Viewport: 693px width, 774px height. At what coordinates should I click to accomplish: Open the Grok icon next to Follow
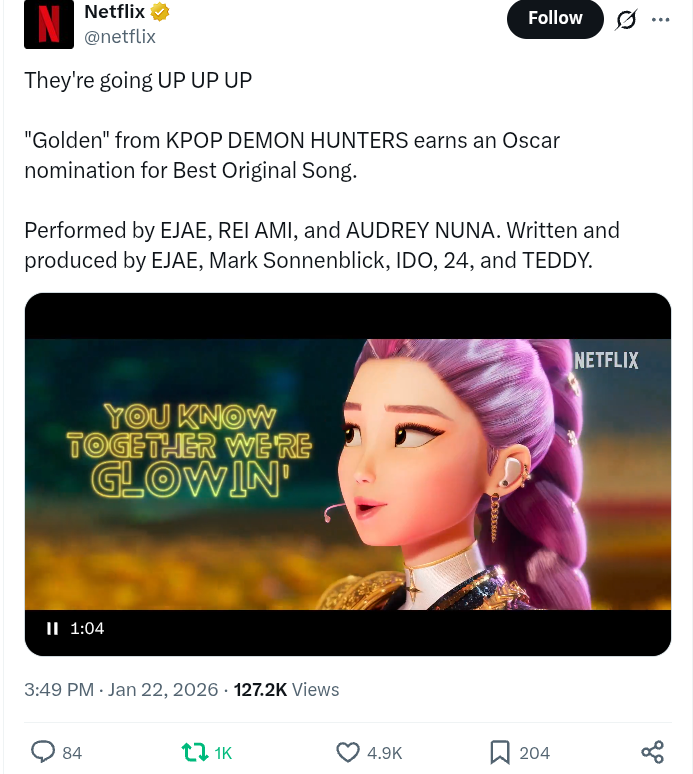click(627, 19)
